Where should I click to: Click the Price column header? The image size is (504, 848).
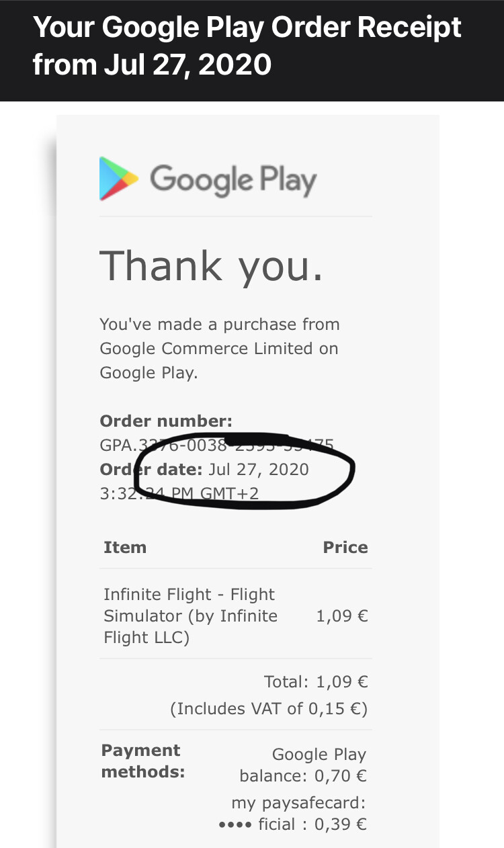click(345, 547)
